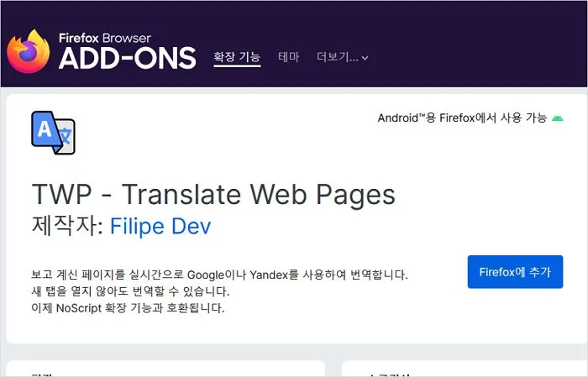The image size is (588, 377).
Task: Click the ADD-ONS wordmark in header
Action: (127, 58)
